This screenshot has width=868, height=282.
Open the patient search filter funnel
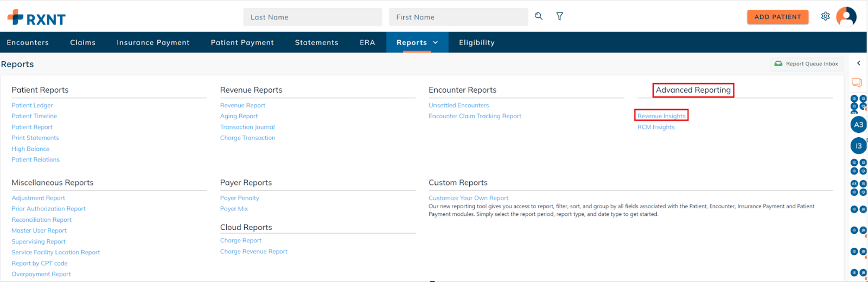559,16
